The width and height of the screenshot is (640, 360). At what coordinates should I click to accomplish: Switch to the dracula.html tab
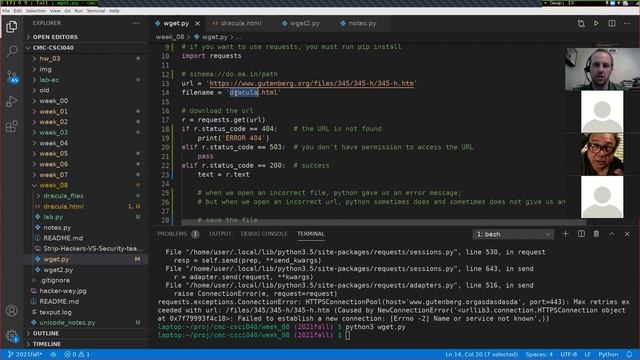(x=241, y=23)
